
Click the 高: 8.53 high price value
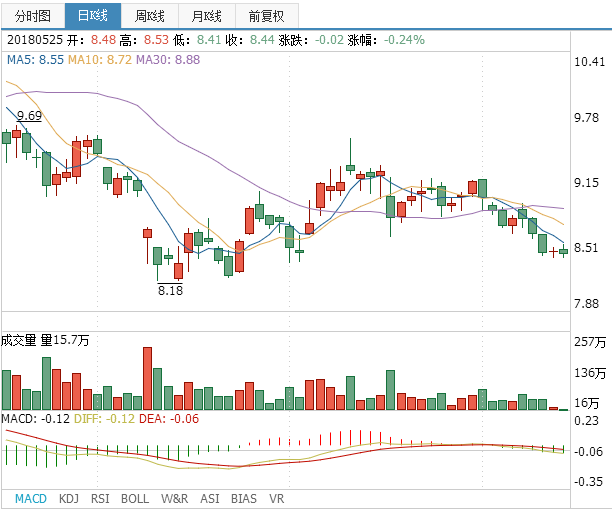[144, 40]
